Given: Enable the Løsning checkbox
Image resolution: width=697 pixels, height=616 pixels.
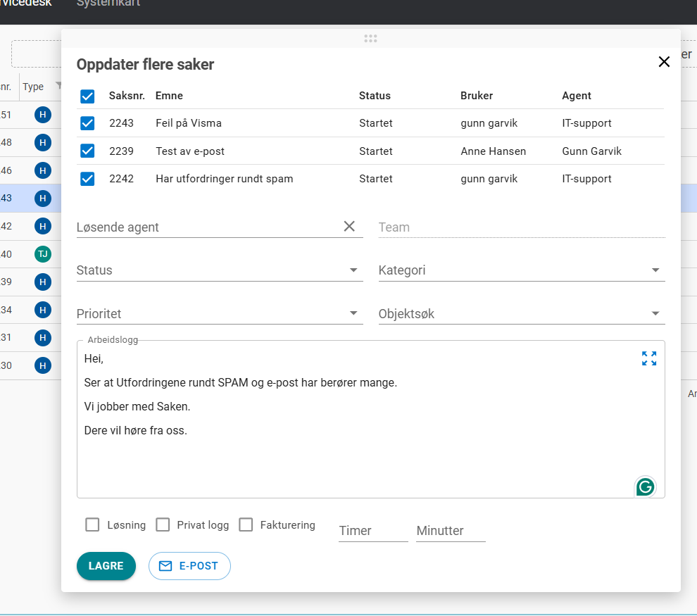Looking at the screenshot, I should point(92,524).
